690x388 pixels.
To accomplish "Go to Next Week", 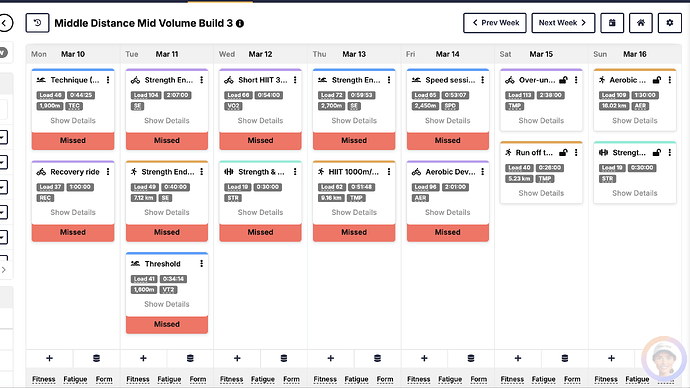I will click(563, 23).
